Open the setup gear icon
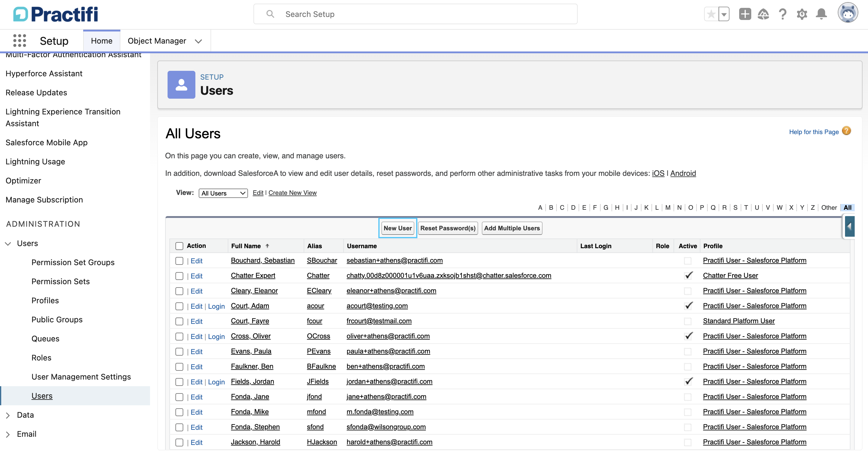The image size is (868, 454). coord(802,14)
